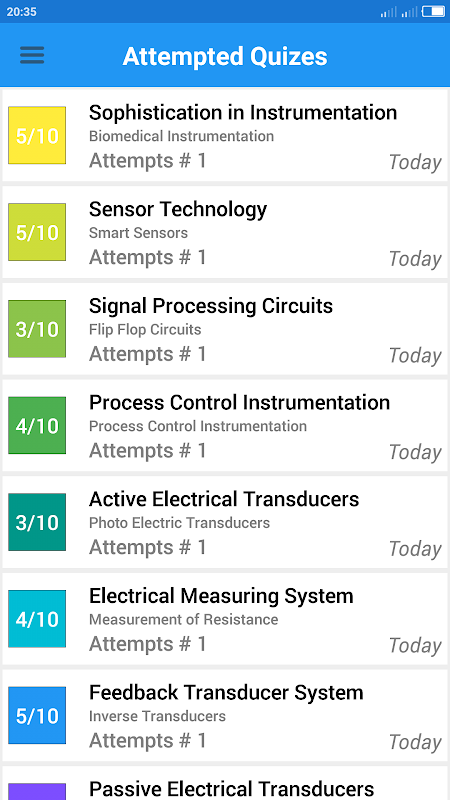Click the Attempted Quizes header title
Image resolution: width=450 pixels, height=800 pixels.
pyautogui.click(x=225, y=56)
